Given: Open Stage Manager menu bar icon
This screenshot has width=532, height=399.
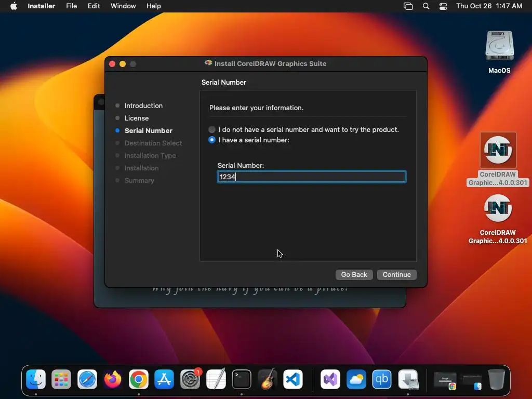Looking at the screenshot, I should tap(408, 6).
